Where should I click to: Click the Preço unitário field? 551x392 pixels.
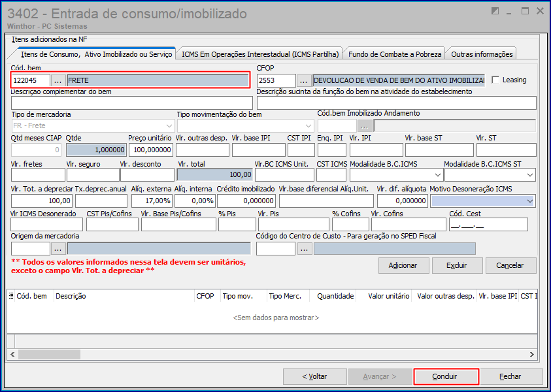(x=151, y=150)
